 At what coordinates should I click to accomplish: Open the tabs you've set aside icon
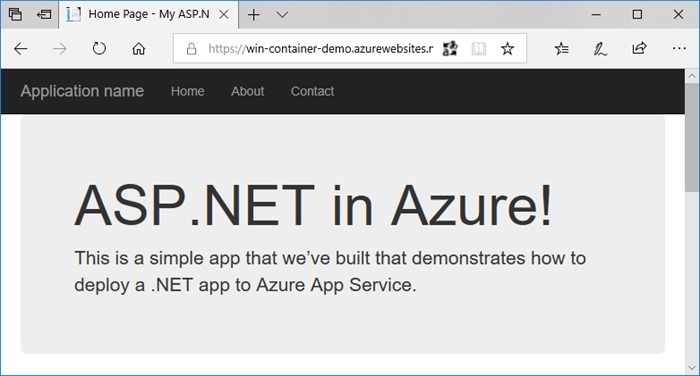tap(15, 15)
